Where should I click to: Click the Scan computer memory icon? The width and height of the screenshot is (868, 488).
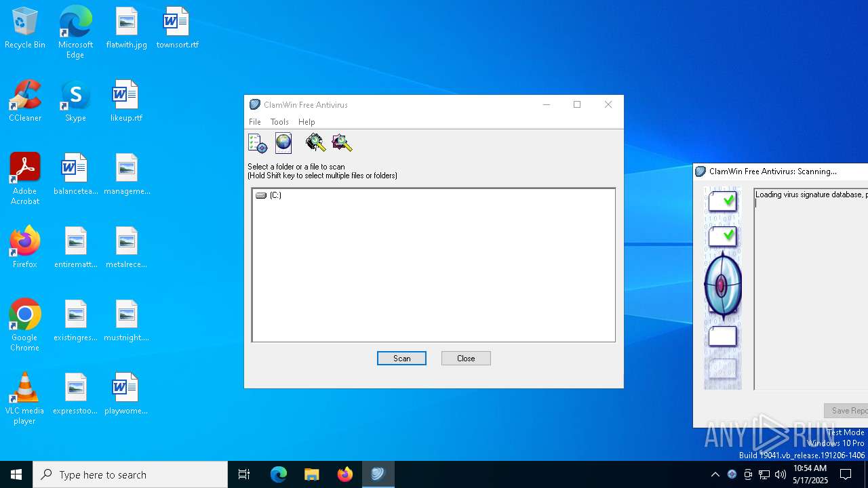point(315,143)
